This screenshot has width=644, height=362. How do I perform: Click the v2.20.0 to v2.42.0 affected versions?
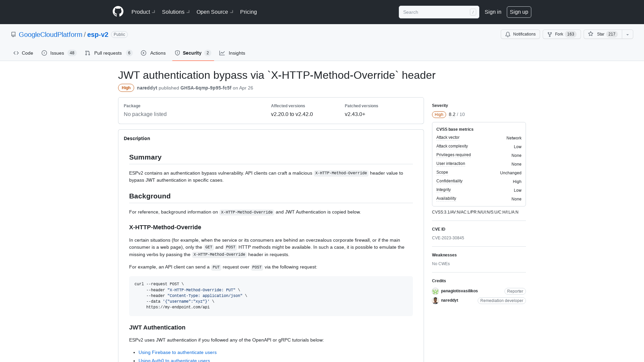[x=292, y=114]
